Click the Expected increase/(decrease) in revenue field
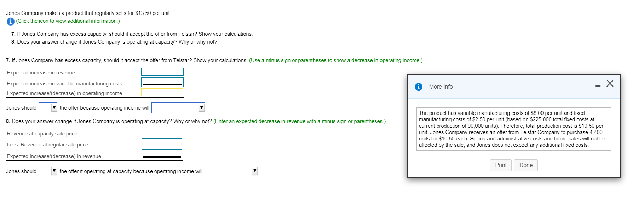The width and height of the screenshot is (644, 217). coord(162,154)
